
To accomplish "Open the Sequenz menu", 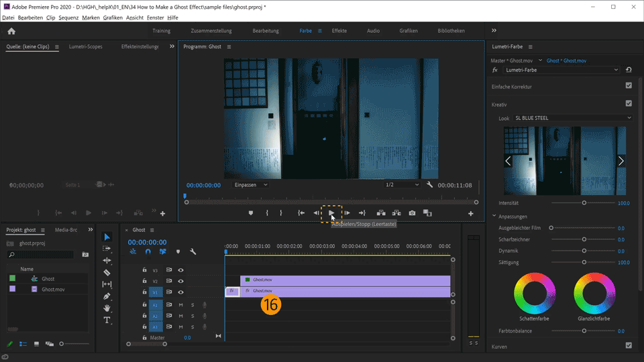I will coord(68,17).
